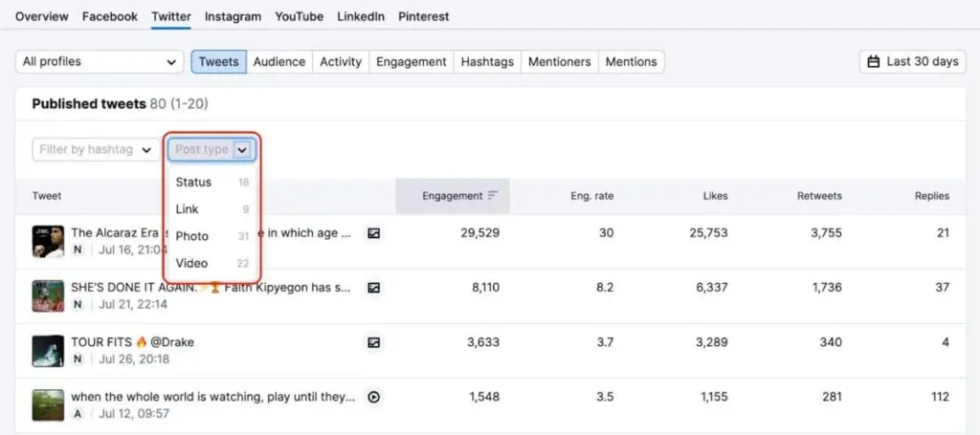Expand the Filter by hashtag dropdown
The image size is (980, 435).
tap(97, 149)
